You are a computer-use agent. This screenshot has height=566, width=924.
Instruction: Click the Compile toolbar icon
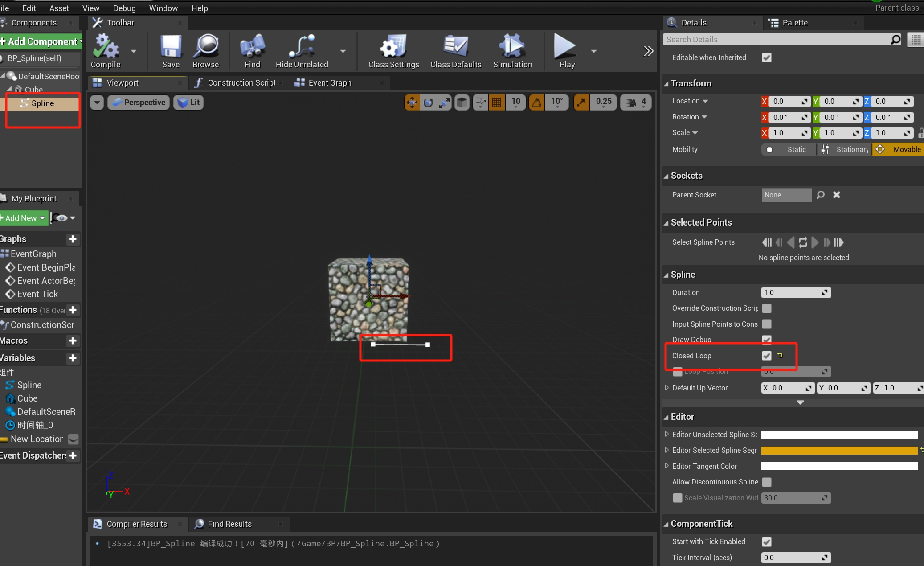pyautogui.click(x=106, y=46)
